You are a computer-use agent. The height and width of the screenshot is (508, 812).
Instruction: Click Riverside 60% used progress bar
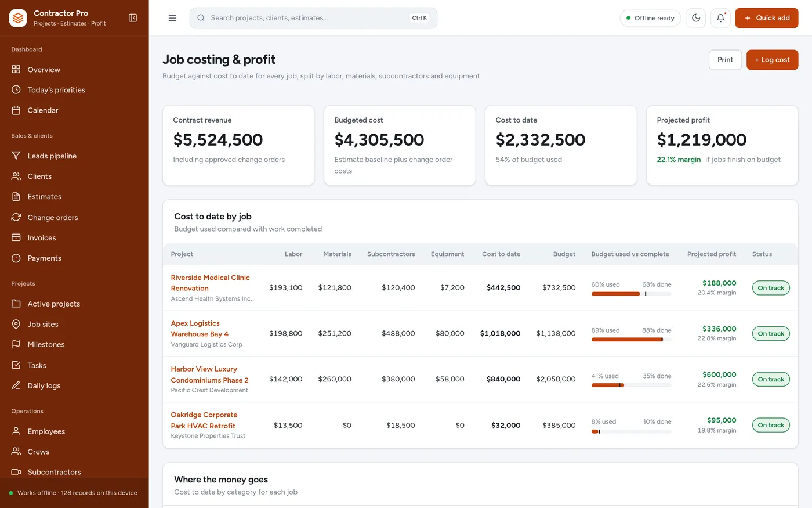[x=631, y=294]
